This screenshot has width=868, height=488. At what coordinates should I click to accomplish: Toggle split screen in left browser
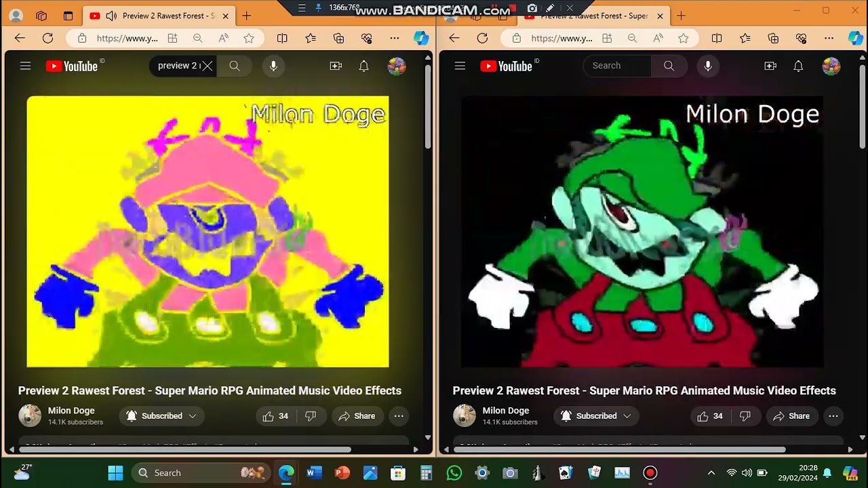point(282,39)
